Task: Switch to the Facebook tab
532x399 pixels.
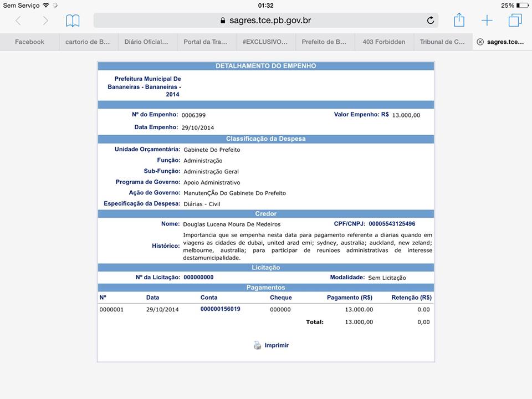Action: 29,42
